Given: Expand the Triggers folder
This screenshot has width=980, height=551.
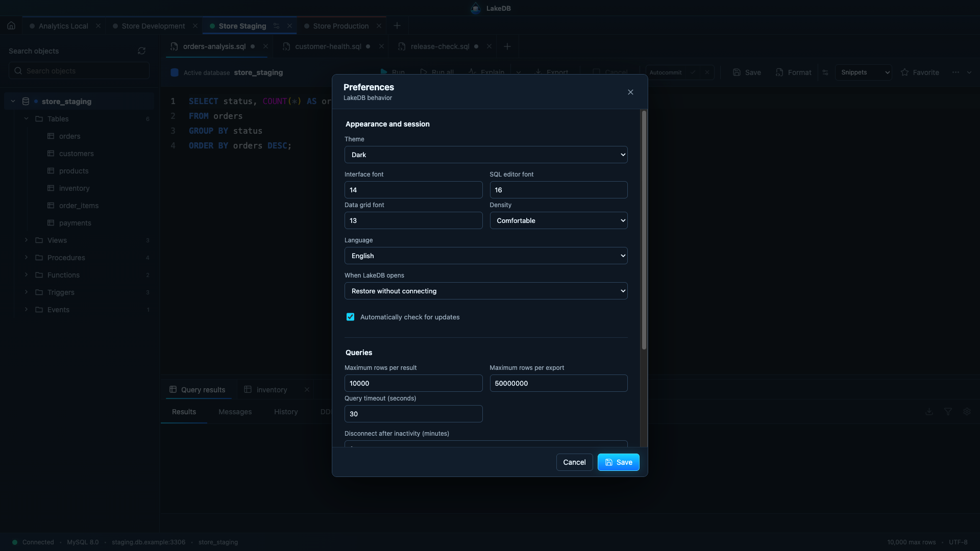Looking at the screenshot, I should click(x=26, y=292).
